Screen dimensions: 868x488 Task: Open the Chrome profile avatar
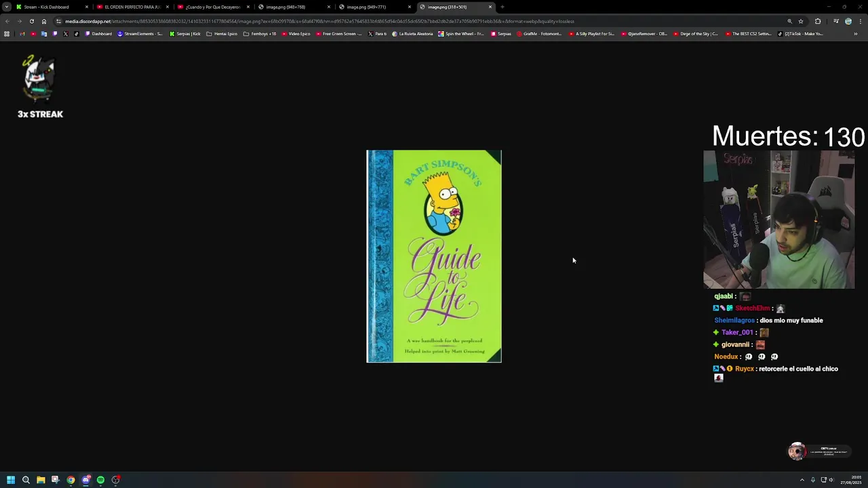tap(848, 21)
